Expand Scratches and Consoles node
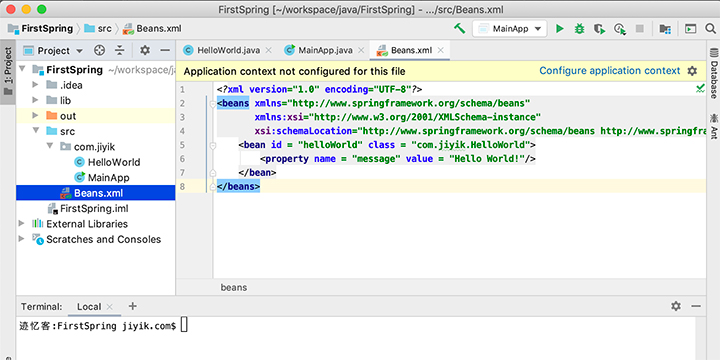The width and height of the screenshot is (720, 360). (x=22, y=239)
